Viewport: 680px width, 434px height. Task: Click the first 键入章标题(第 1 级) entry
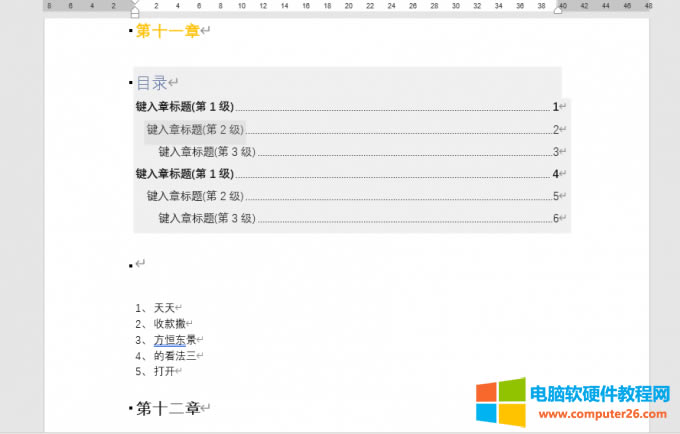[x=184, y=106]
